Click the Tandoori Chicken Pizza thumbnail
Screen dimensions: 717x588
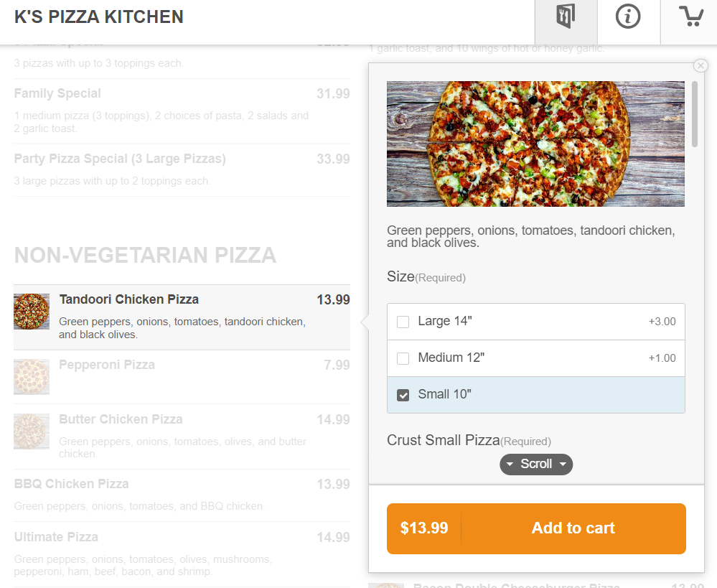(32, 312)
